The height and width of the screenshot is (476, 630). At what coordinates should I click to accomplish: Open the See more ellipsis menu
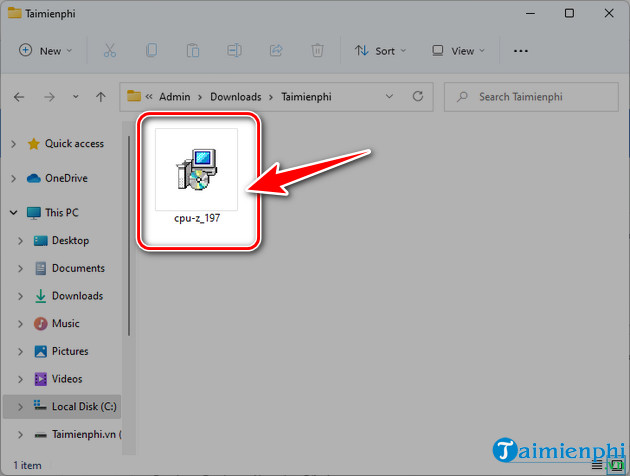[521, 51]
